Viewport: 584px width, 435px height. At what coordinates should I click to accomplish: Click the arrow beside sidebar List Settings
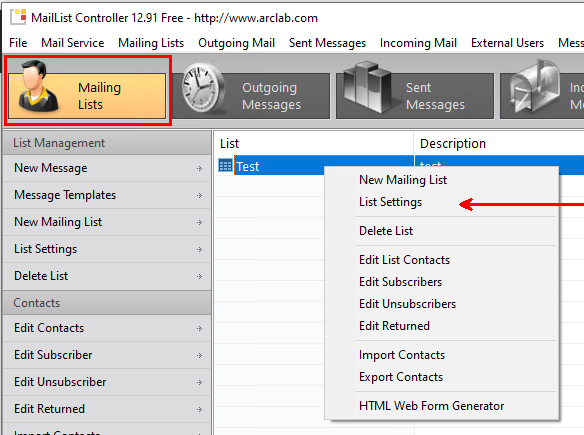(x=200, y=250)
